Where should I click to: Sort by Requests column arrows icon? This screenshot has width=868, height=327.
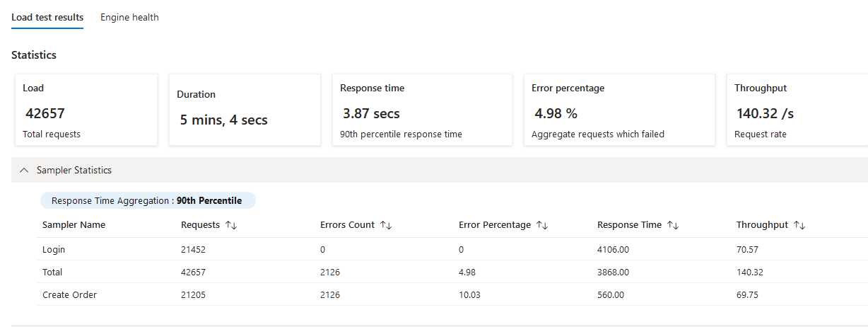230,225
